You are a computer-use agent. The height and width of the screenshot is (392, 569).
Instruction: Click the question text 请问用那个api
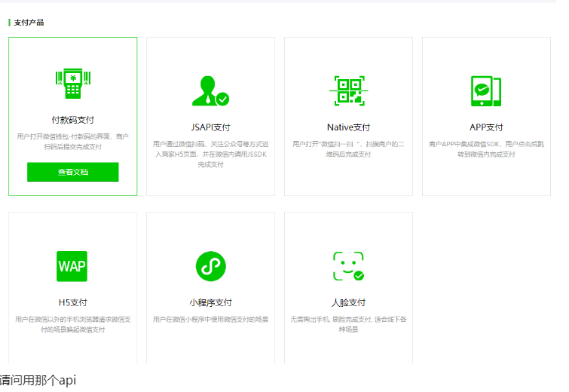(x=38, y=380)
